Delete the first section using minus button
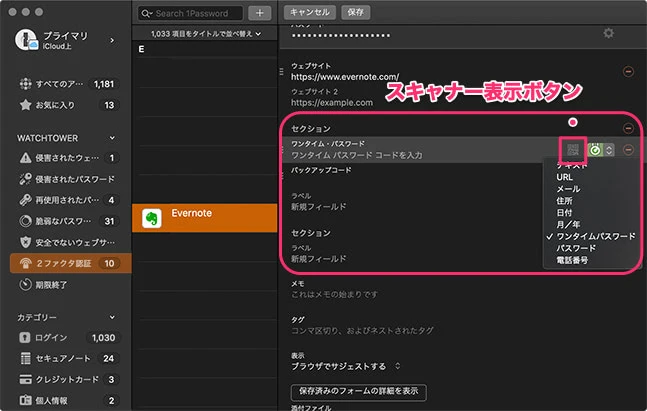 click(x=628, y=128)
